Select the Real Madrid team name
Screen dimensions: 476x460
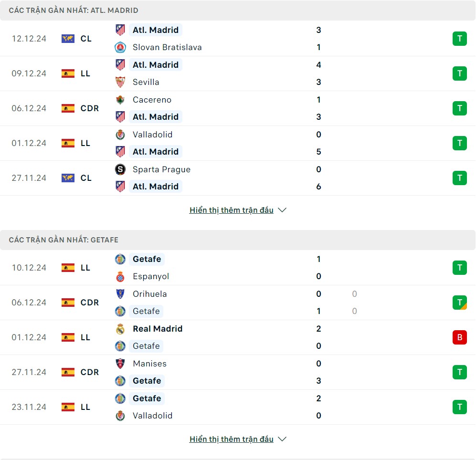point(158,329)
